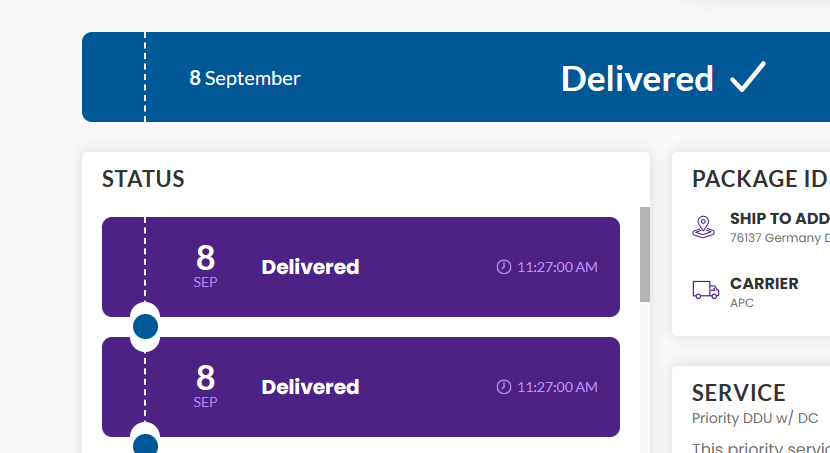Click first blue timeline dot below Delivered card
This screenshot has width=830, height=453.
(x=145, y=327)
